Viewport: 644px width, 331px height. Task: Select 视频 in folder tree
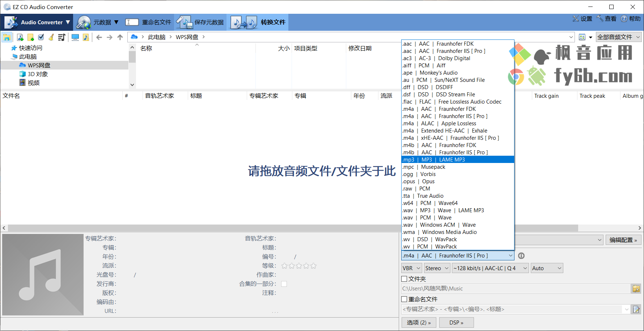(x=34, y=83)
